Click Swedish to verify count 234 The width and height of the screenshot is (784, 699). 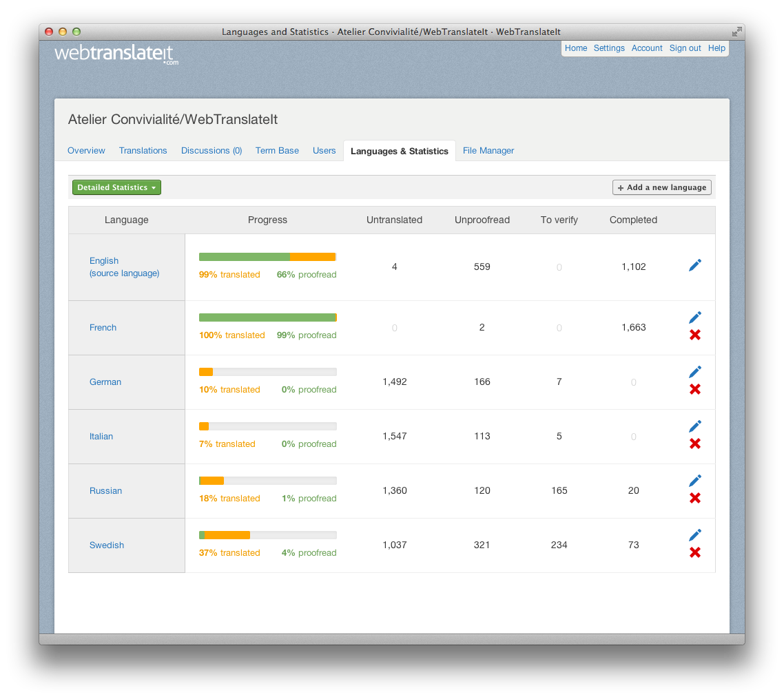tap(559, 545)
